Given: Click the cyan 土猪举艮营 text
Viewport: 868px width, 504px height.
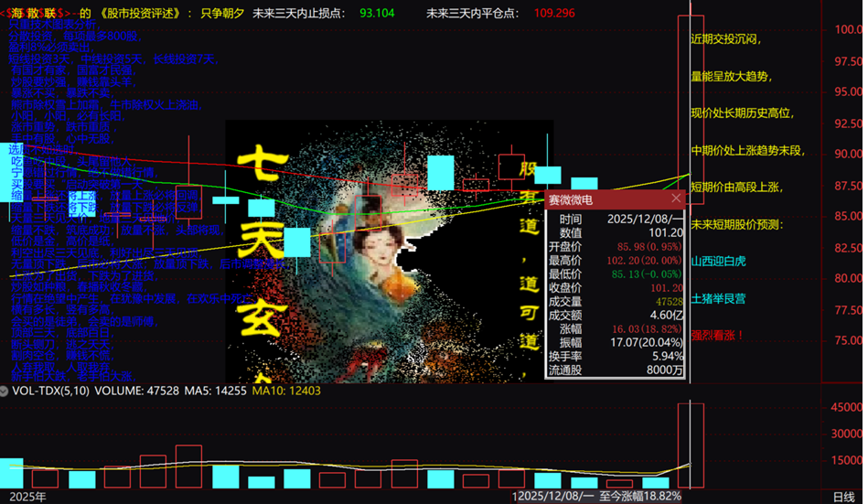Looking at the screenshot, I should click(718, 299).
